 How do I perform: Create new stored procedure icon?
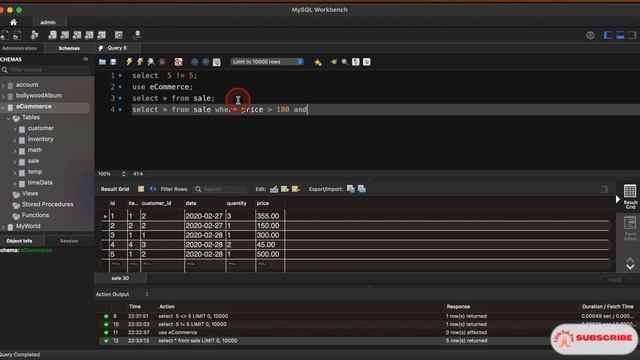coord(89,35)
